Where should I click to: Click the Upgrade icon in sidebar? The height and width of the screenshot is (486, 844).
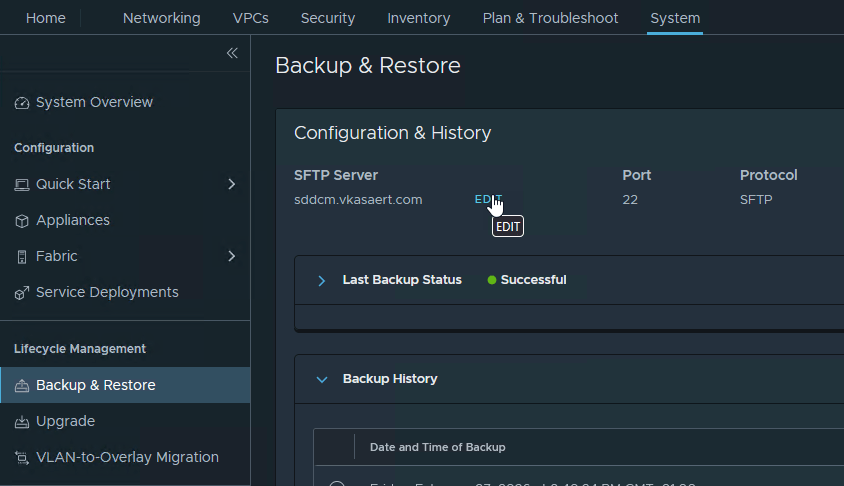[x=22, y=422]
